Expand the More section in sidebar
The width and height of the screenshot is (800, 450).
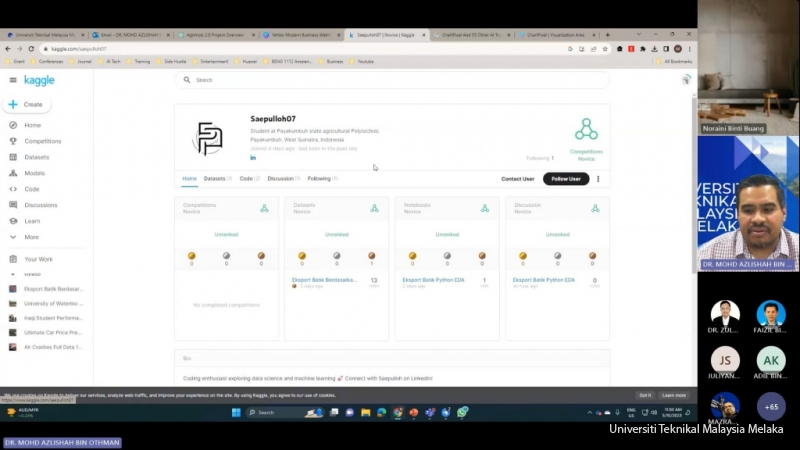13,237
